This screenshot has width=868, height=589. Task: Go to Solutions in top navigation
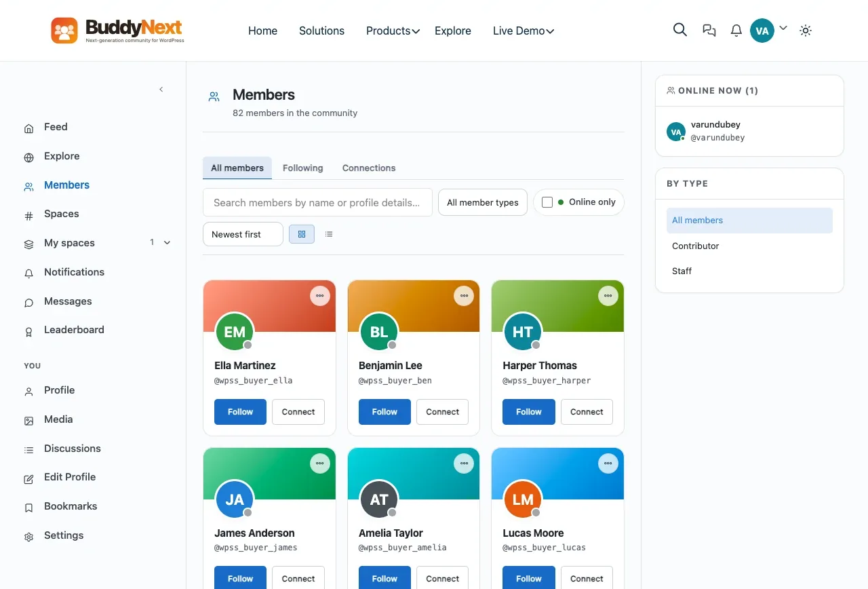click(x=321, y=31)
